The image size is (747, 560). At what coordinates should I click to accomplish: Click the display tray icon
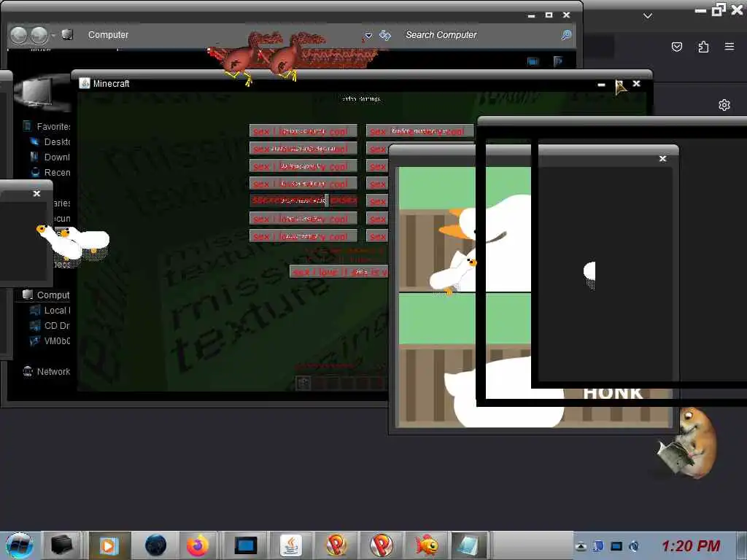(616, 546)
